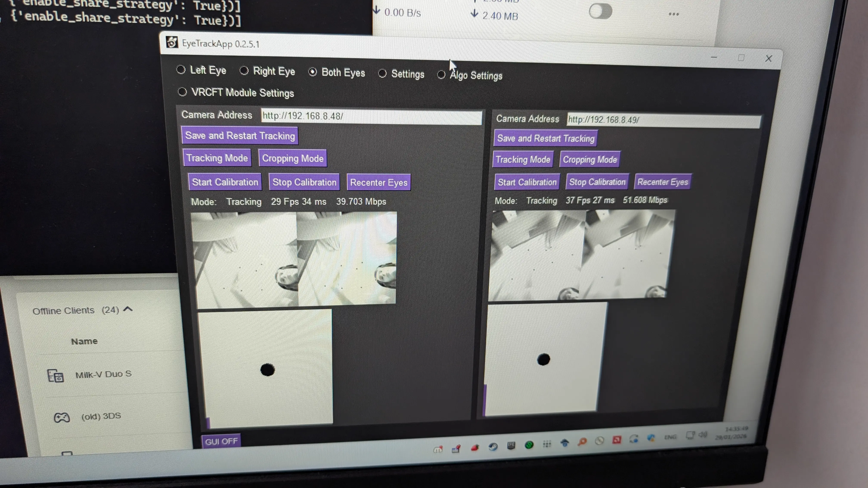Click the (old) 3DS gamepad icon
868x488 pixels.
coord(62,418)
